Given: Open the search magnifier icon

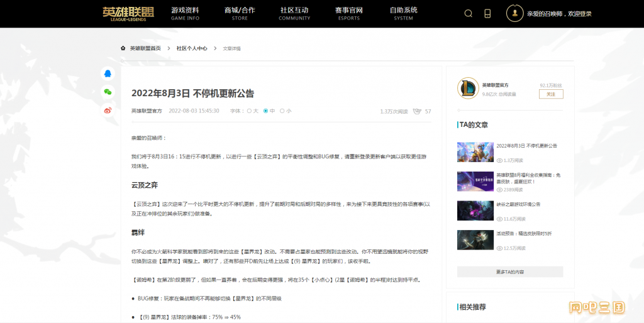Looking at the screenshot, I should [x=468, y=14].
